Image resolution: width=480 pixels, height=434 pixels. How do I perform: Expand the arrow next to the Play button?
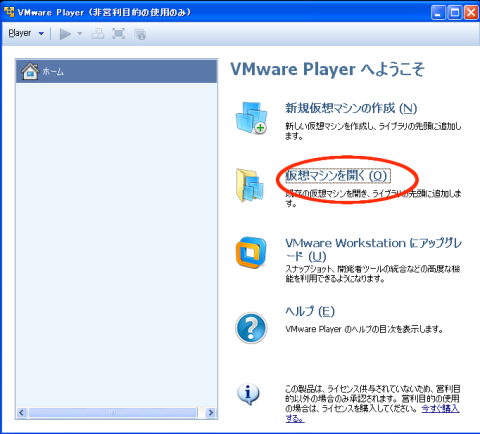(80, 33)
